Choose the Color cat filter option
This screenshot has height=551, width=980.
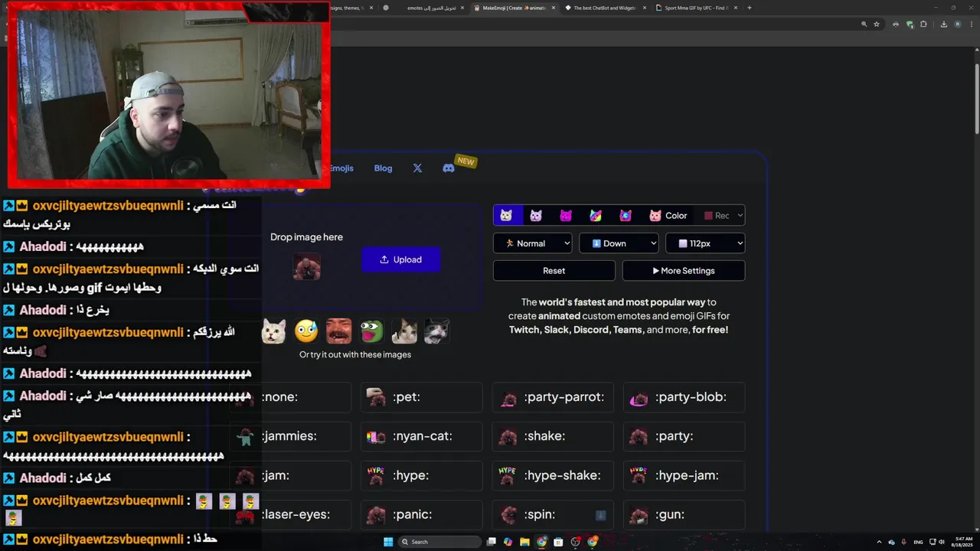[x=668, y=216]
